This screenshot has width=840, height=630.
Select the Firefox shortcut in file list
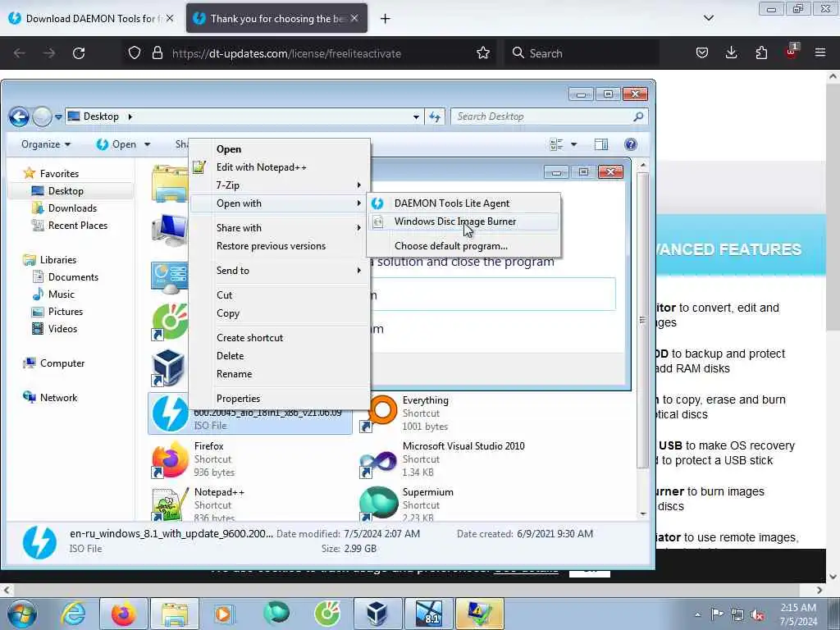point(170,459)
